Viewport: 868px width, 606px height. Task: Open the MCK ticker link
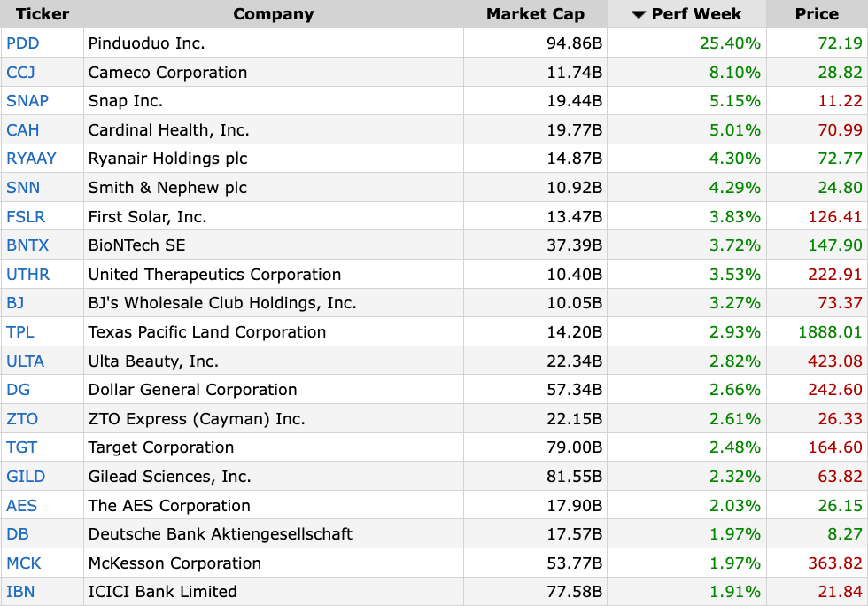point(23,563)
